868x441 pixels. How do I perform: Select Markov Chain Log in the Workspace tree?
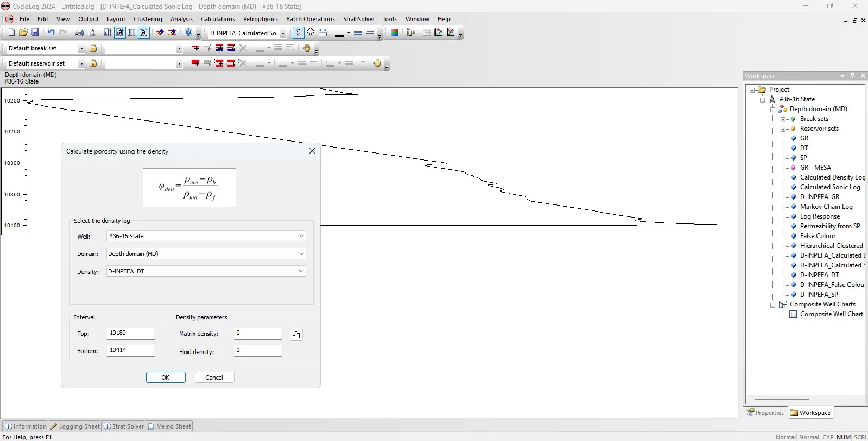coord(826,207)
